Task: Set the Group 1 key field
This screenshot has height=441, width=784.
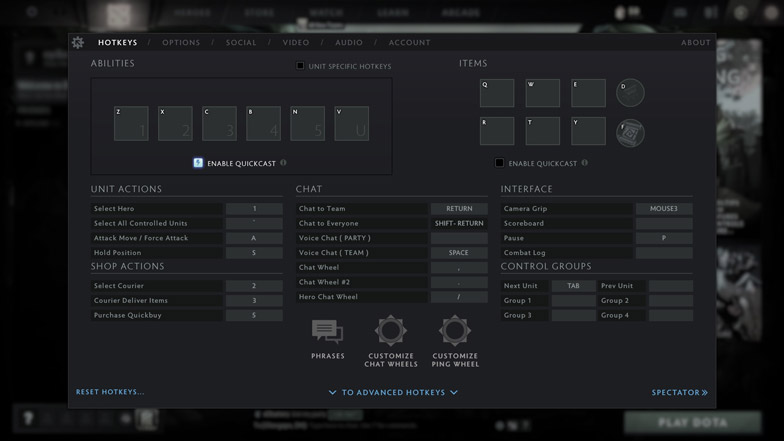Action: (574, 300)
